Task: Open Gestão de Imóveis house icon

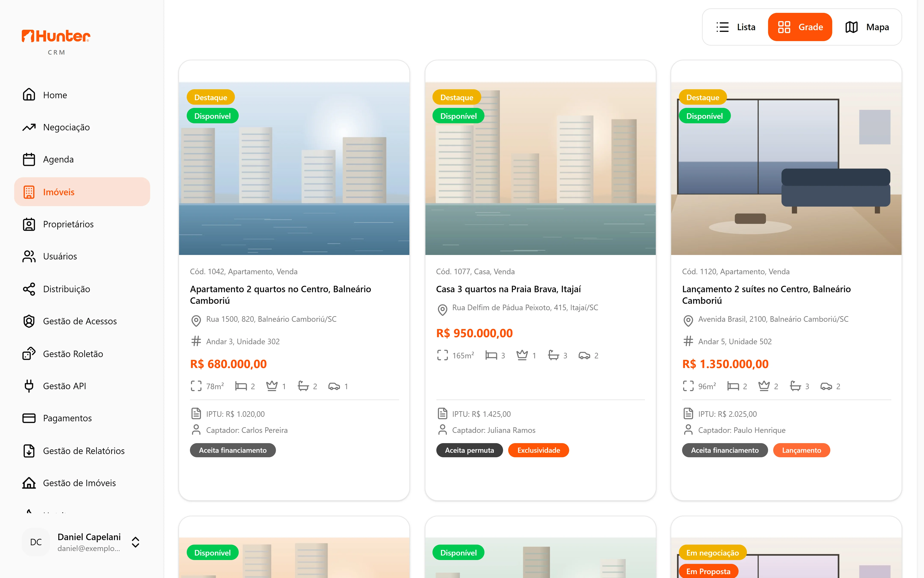Action: (29, 483)
